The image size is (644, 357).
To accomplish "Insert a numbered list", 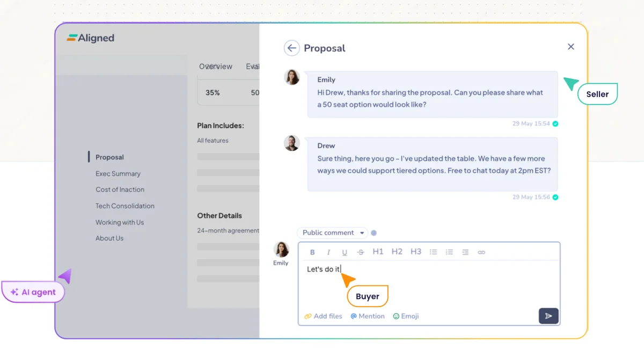I will 449,252.
